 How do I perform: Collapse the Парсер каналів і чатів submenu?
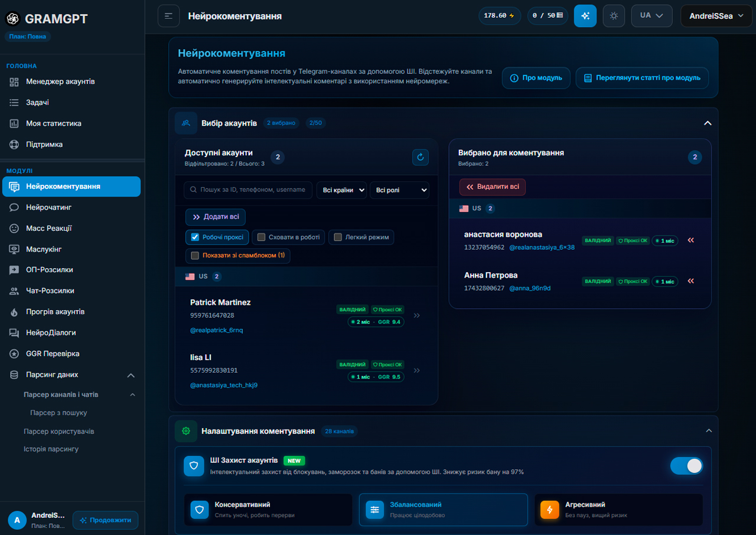132,394
